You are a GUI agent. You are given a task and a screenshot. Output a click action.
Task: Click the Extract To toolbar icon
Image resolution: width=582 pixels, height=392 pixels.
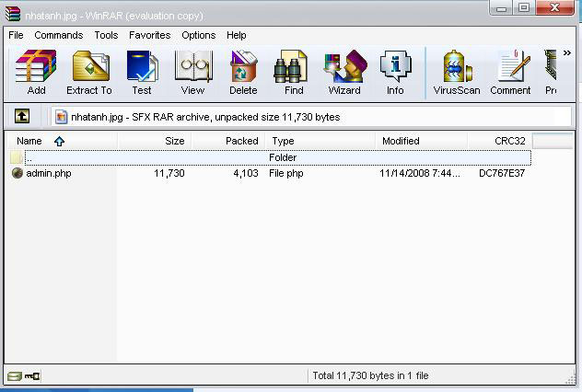tap(91, 66)
